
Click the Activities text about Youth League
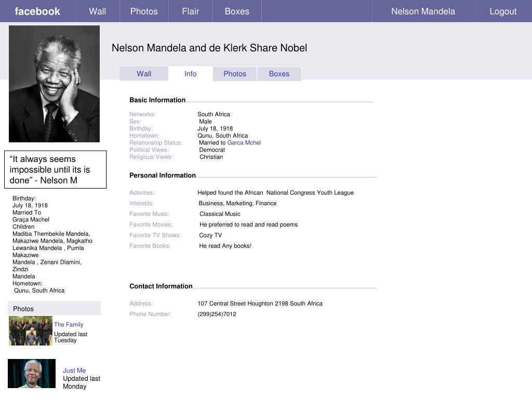(x=275, y=193)
